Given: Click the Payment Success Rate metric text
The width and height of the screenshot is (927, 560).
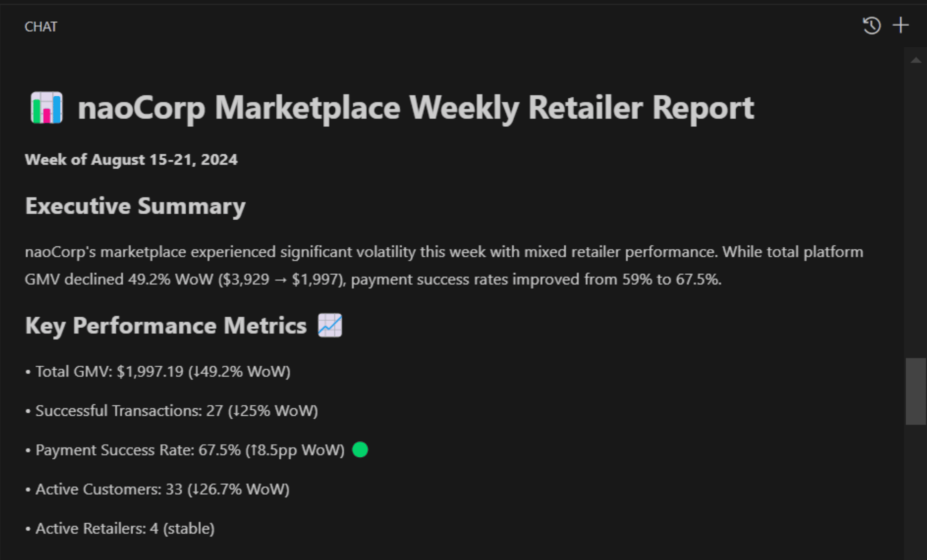Looking at the screenshot, I should click(x=190, y=450).
